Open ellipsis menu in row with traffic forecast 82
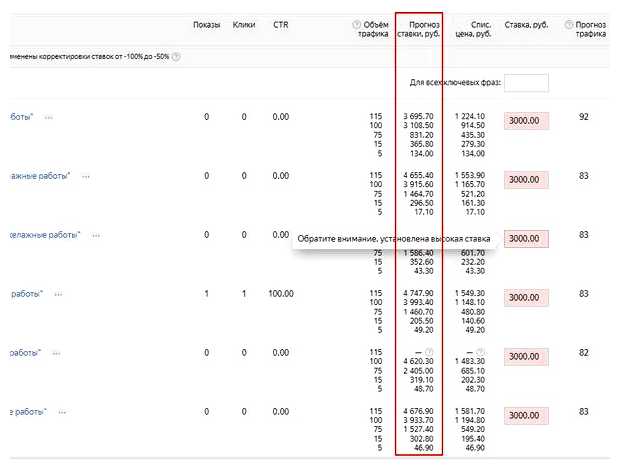The width and height of the screenshot is (620, 469). coord(57,353)
